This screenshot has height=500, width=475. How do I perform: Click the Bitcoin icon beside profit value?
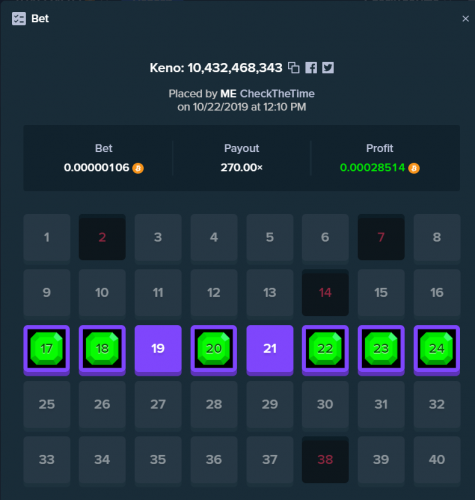(414, 168)
